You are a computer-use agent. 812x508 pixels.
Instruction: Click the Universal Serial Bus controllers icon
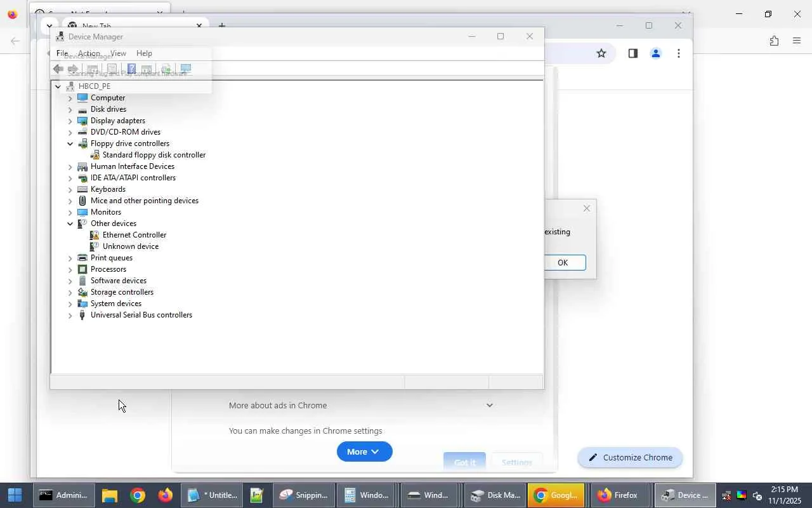click(x=82, y=315)
